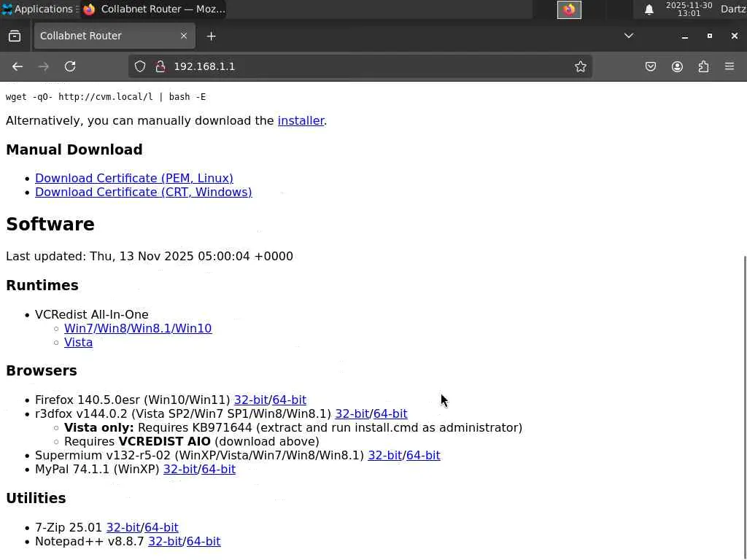Click the Dartz user label in panel
The image size is (747, 560).
point(733,9)
